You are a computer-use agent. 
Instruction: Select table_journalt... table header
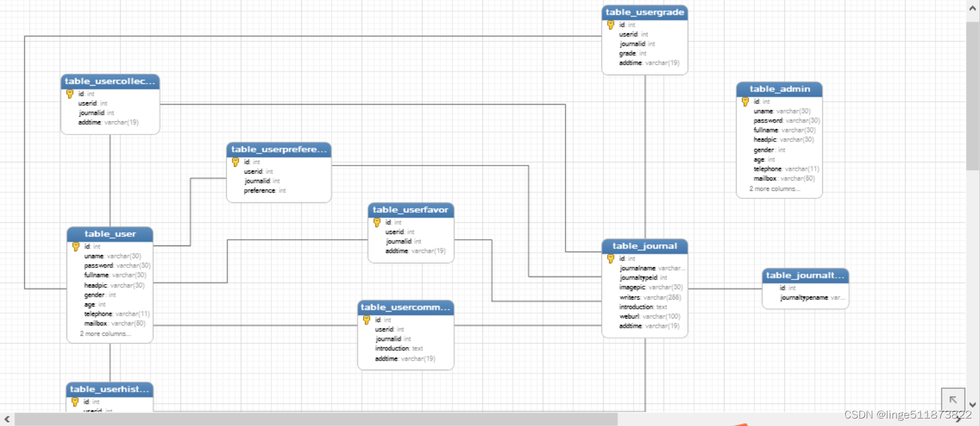tap(805, 276)
